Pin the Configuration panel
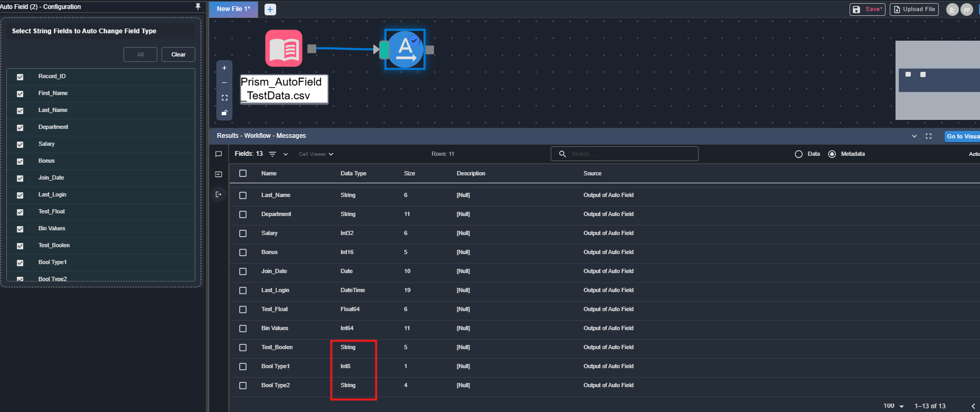Screen dimensions: 980x412 (198, 7)
